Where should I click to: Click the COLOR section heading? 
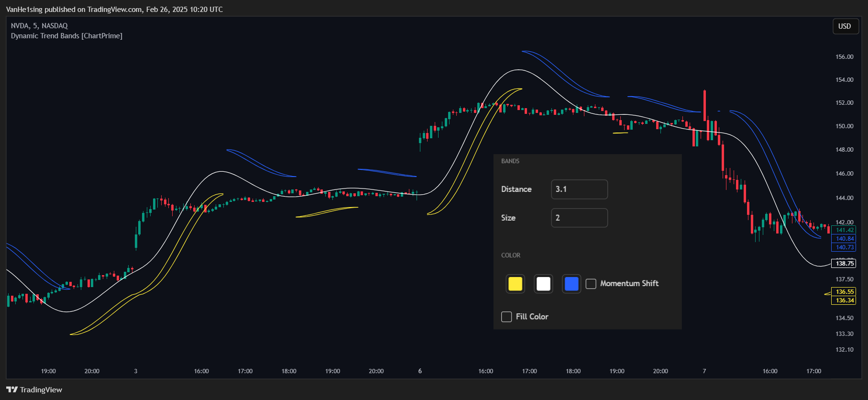pos(511,256)
